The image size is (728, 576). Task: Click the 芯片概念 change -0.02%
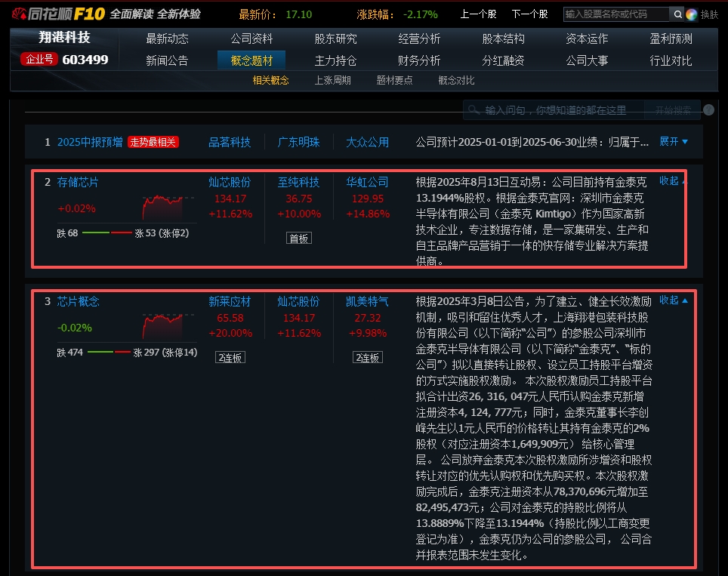click(74, 328)
